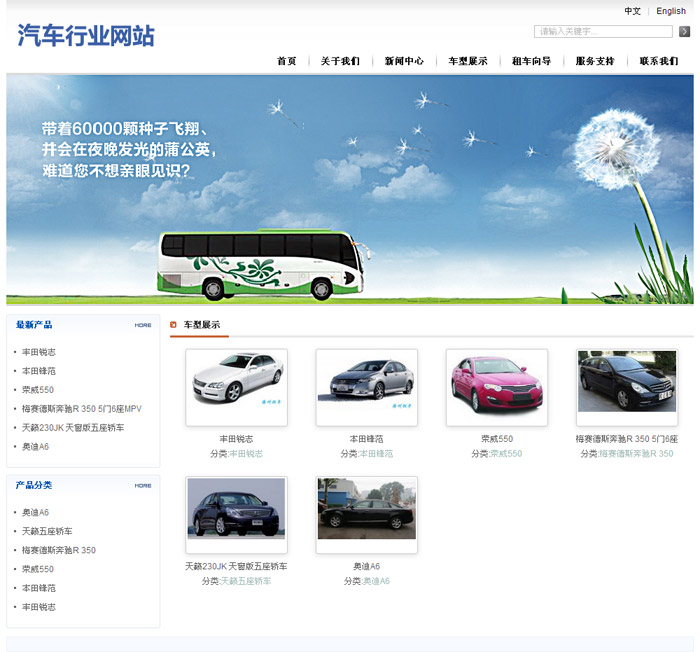Open the red 荣威550 car thumbnail

tap(496, 387)
